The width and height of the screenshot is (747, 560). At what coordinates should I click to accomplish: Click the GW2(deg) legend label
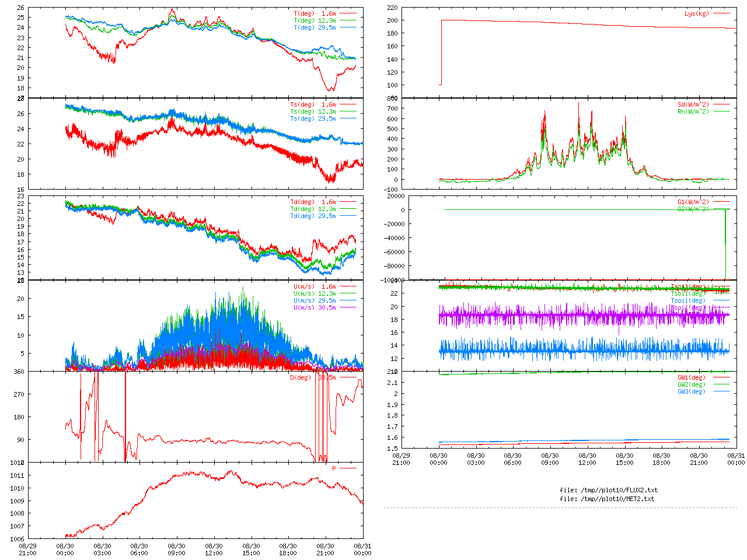(x=692, y=384)
